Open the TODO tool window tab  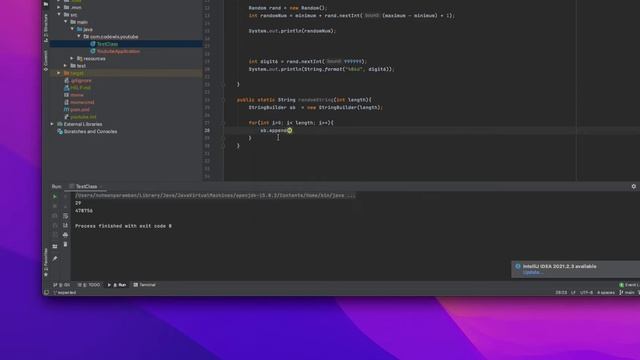click(89, 285)
